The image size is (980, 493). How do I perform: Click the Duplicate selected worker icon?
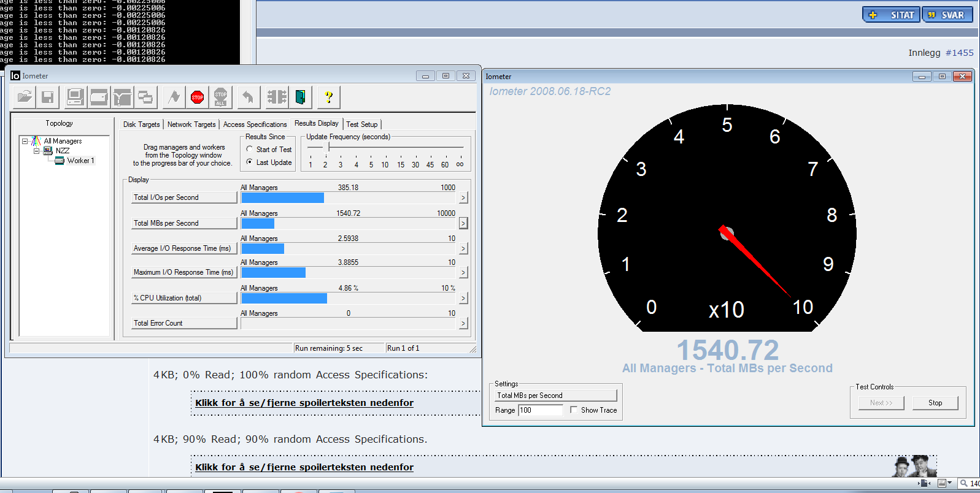tap(145, 97)
